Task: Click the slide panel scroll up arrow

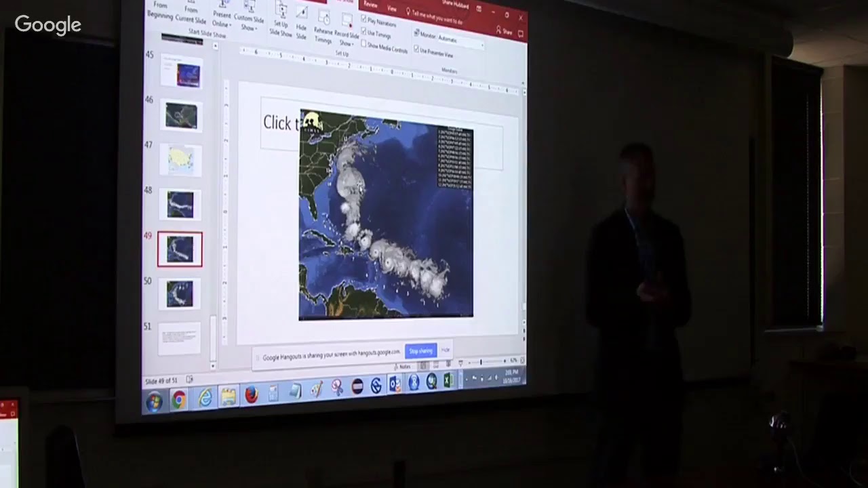Action: 216,46
